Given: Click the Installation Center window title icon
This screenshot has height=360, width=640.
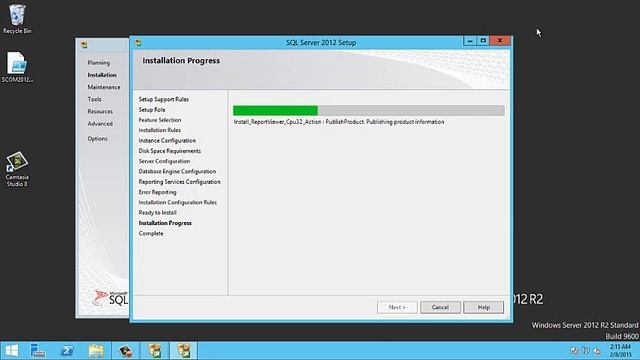Looking at the screenshot, I should pos(84,45).
